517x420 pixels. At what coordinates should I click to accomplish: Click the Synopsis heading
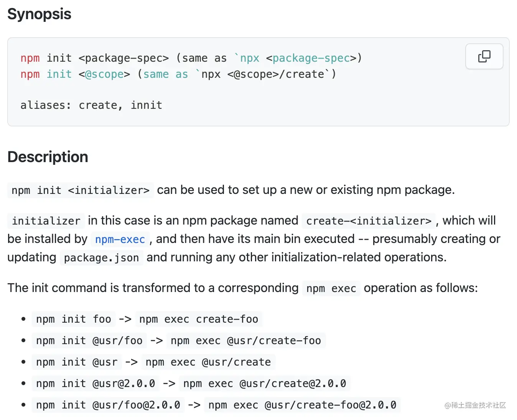tap(39, 14)
